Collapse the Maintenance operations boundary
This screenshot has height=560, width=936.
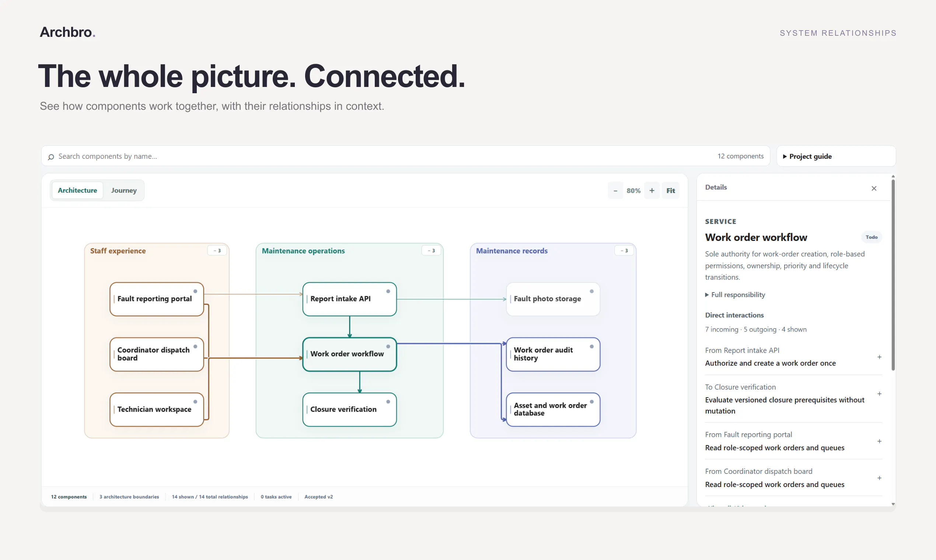[x=431, y=251]
